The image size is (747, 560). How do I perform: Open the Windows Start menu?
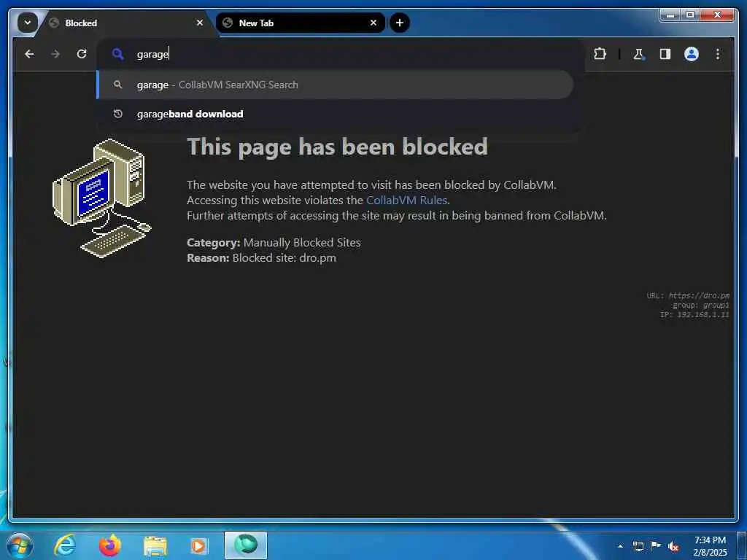click(x=20, y=545)
